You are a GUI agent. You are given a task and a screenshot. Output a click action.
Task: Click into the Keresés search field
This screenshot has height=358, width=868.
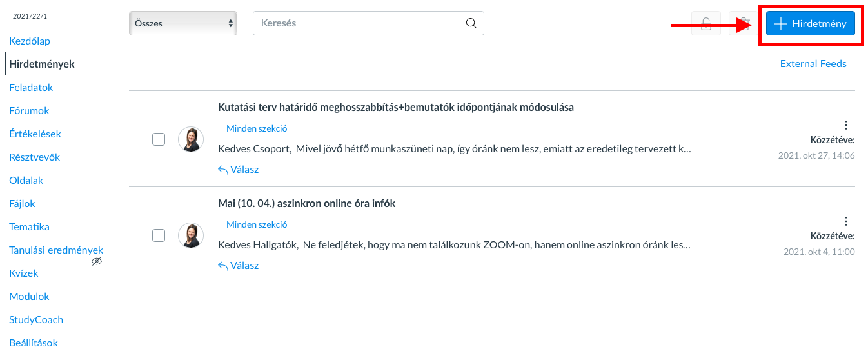pyautogui.click(x=368, y=23)
